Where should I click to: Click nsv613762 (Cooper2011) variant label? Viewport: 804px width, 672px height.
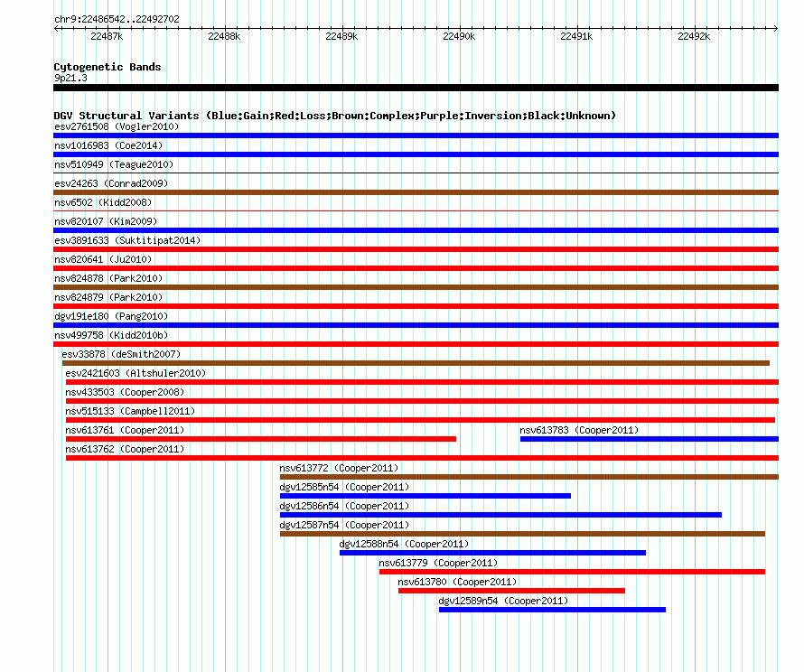coord(125,449)
